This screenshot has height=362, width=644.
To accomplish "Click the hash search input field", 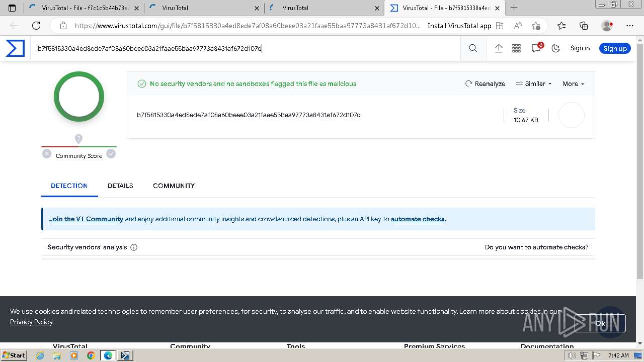I will [x=246, y=48].
